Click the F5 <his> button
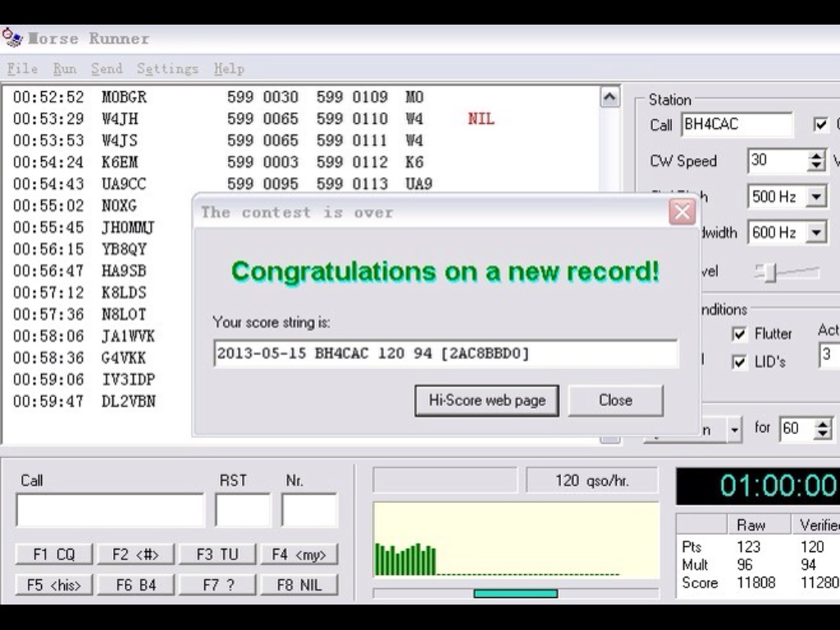Screen dimensions: 840x630 click(x=54, y=584)
